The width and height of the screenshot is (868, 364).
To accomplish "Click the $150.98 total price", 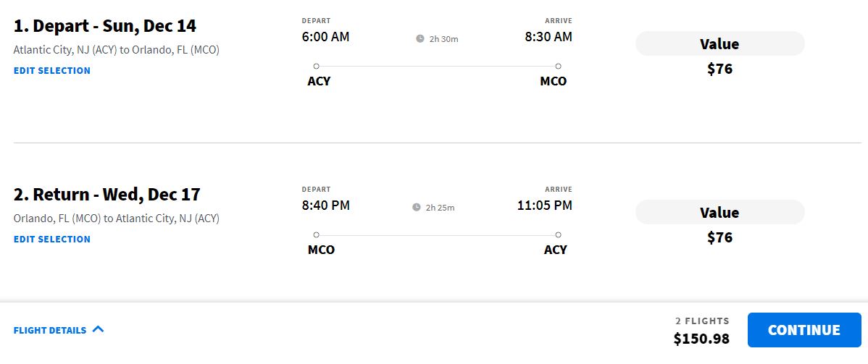I will tap(701, 339).
